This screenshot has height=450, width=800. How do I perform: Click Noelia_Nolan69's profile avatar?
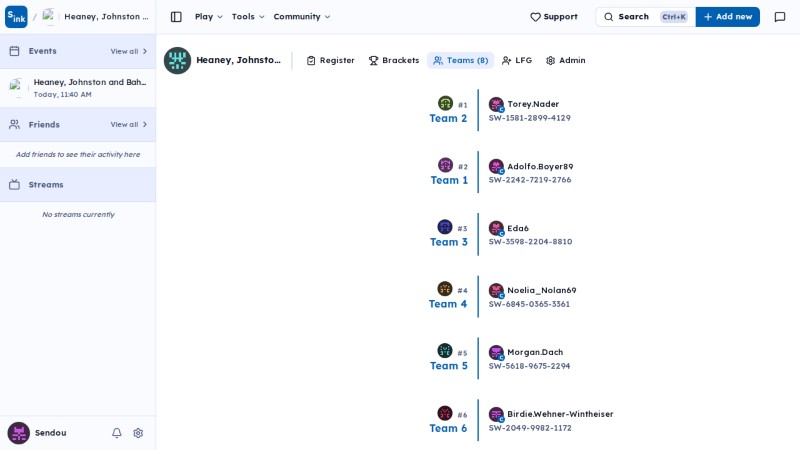point(496,290)
